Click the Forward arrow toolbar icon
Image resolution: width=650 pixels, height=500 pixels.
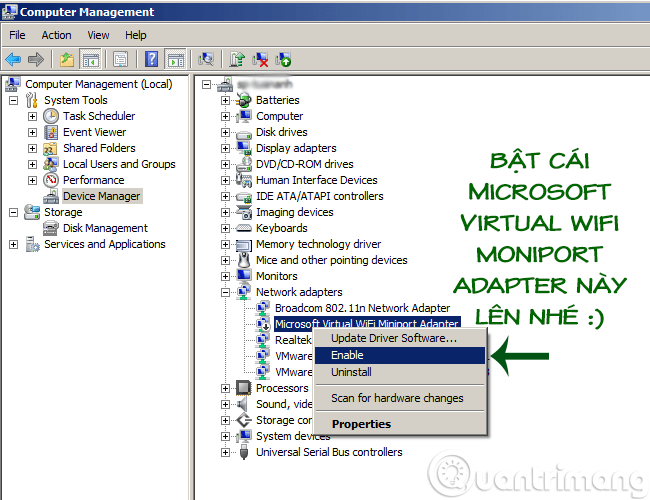(36, 60)
